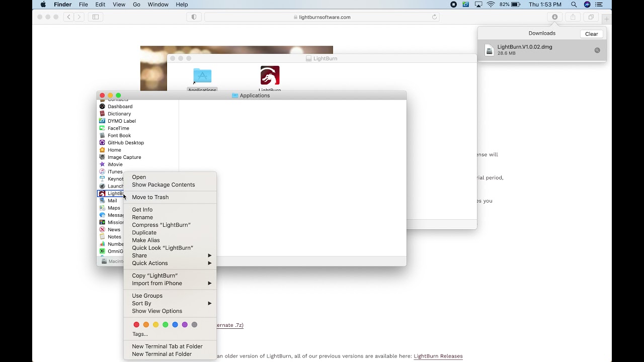Select the Font Book app icon
This screenshot has height=362, width=644.
point(102,136)
